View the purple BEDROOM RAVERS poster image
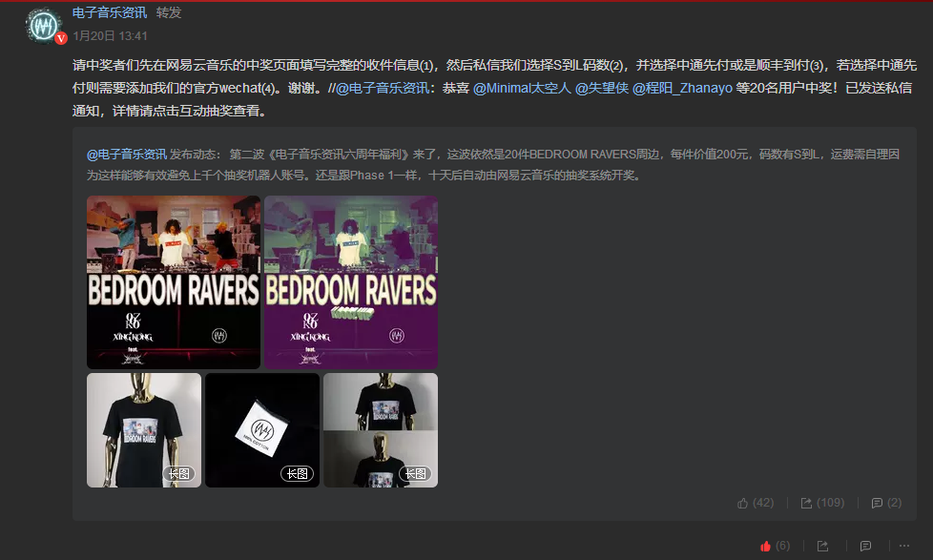 click(x=351, y=282)
